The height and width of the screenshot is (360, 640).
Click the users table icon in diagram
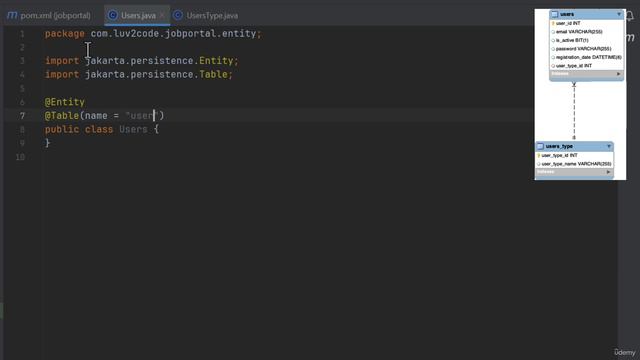(x=555, y=14)
